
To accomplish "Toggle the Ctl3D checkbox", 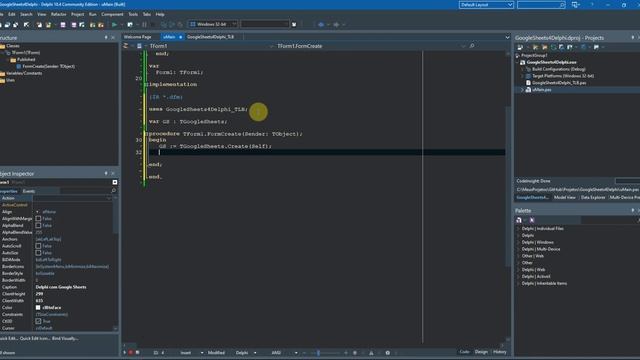I will [x=38, y=321].
